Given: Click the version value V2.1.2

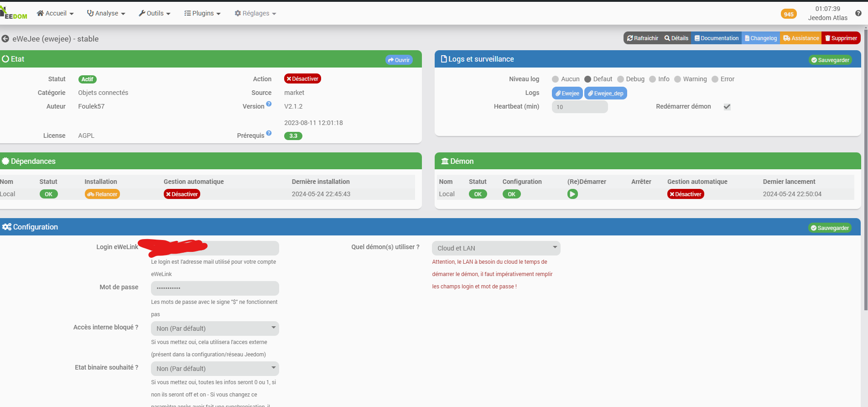Looking at the screenshot, I should pos(293,106).
